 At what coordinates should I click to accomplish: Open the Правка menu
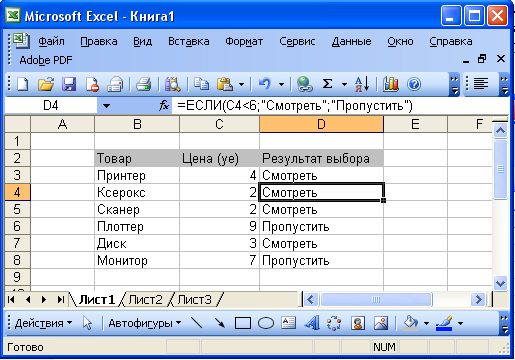tap(99, 42)
